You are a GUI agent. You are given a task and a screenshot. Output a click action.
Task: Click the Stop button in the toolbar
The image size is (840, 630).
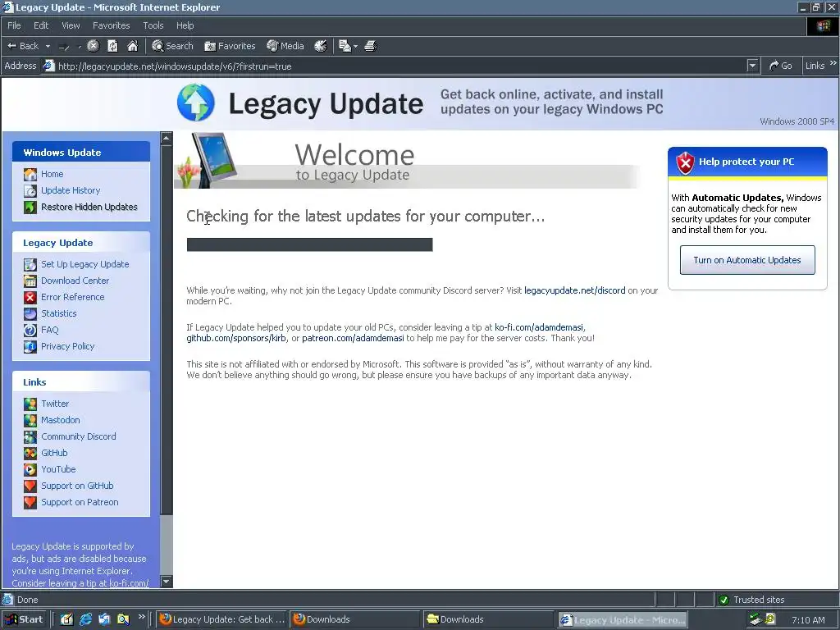pyautogui.click(x=93, y=46)
